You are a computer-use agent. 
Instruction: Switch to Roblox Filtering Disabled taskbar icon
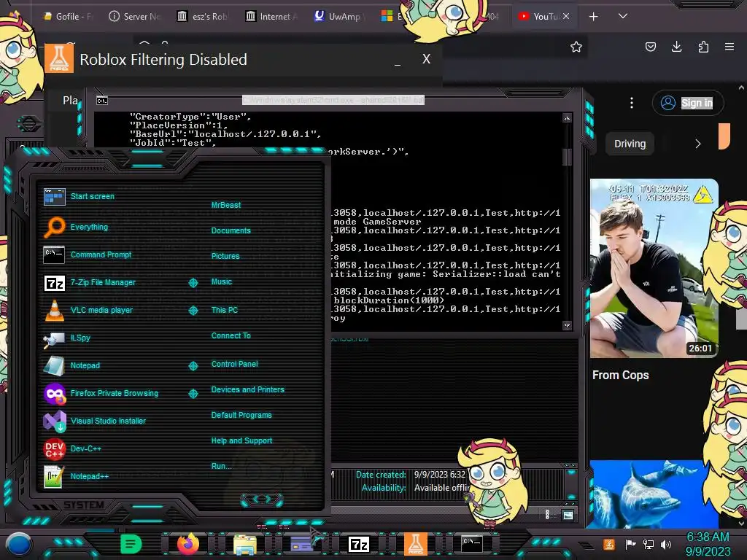click(x=415, y=544)
